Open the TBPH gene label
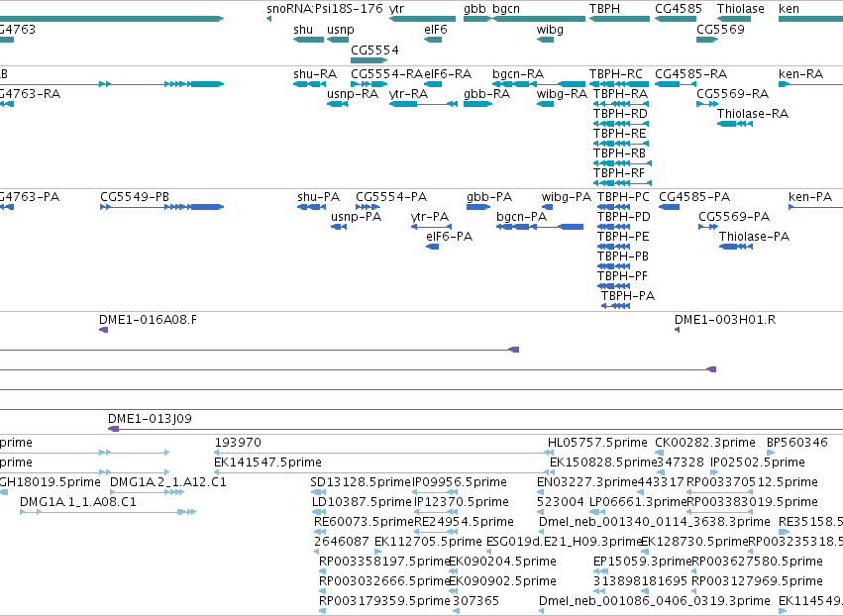This screenshot has height=616, width=843. 604,9
